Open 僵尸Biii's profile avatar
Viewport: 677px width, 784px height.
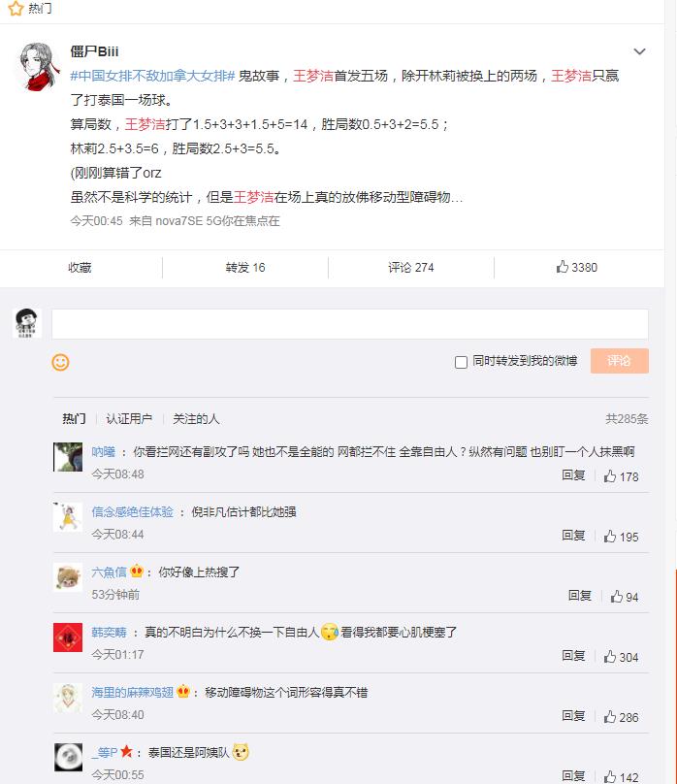(37, 68)
